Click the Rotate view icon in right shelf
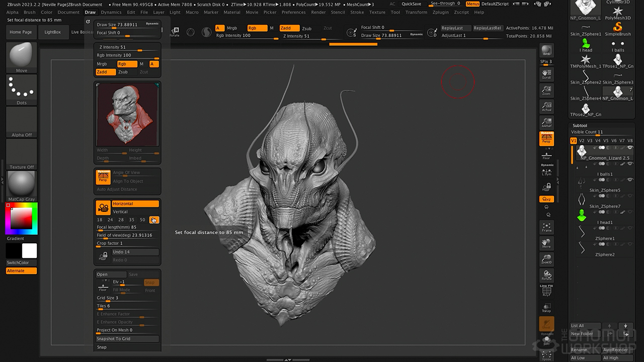This screenshot has height=362, width=644. (546, 276)
